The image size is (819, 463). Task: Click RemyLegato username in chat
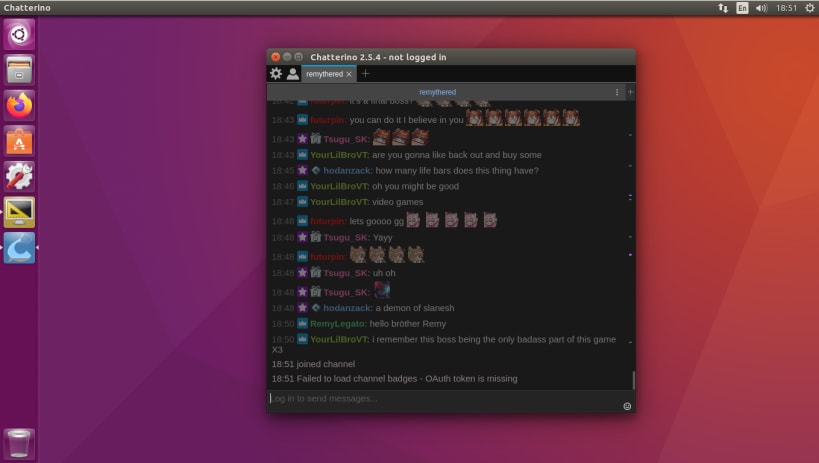pos(338,323)
